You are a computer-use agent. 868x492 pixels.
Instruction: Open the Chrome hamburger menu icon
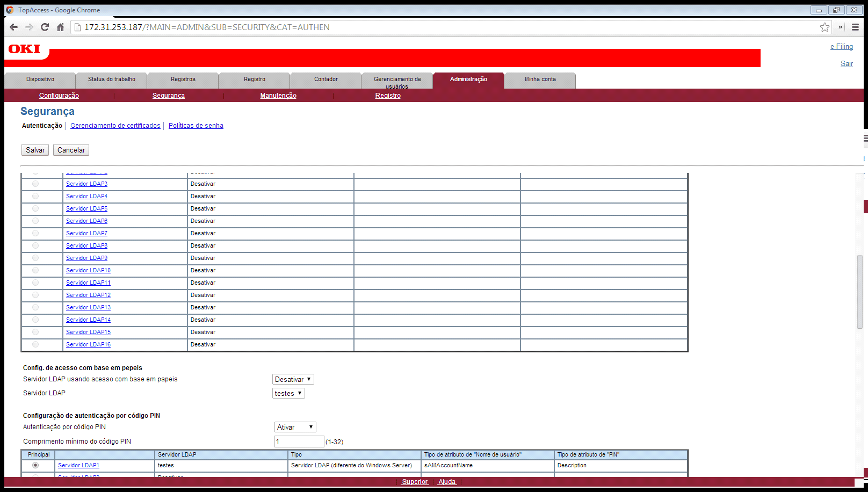point(855,27)
